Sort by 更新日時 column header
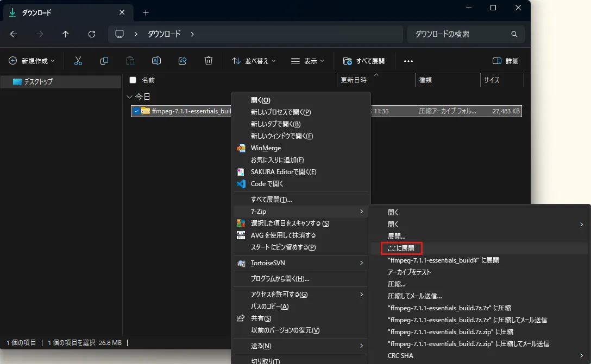This screenshot has width=591, height=364. (x=376, y=80)
